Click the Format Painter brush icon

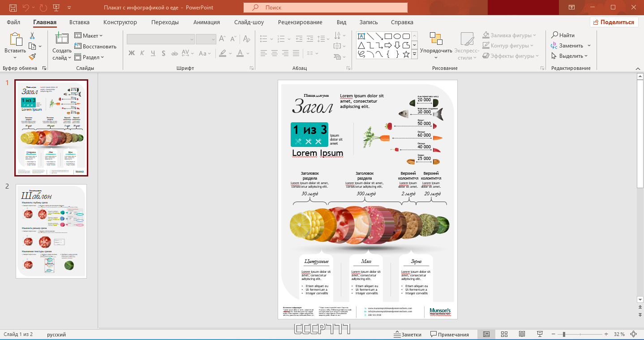point(32,56)
